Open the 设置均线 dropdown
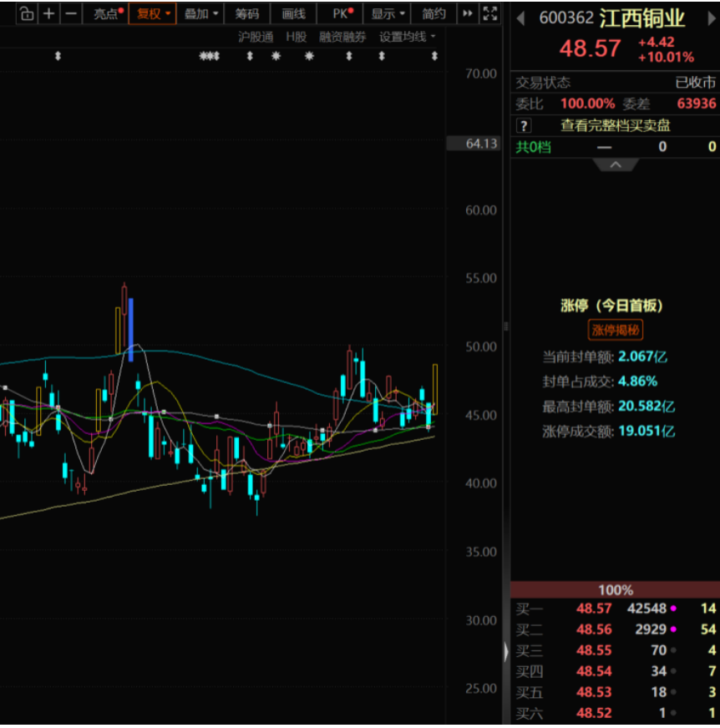The width and height of the screenshot is (720, 728). [x=407, y=37]
